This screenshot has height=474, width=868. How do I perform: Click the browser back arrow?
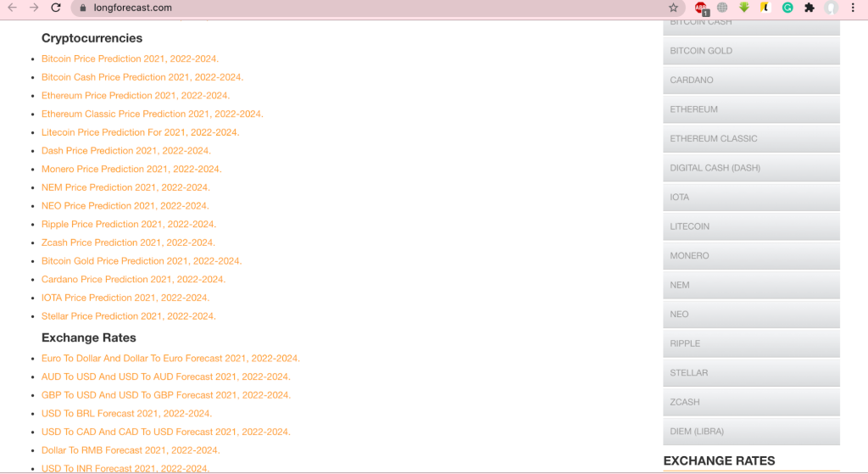click(x=12, y=8)
